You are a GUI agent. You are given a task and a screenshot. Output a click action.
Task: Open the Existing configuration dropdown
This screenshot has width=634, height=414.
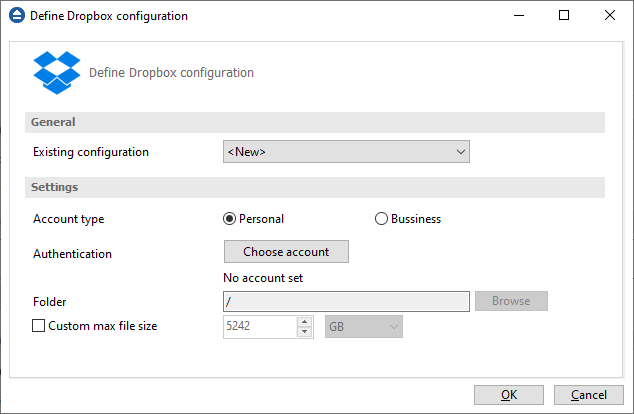(346, 152)
